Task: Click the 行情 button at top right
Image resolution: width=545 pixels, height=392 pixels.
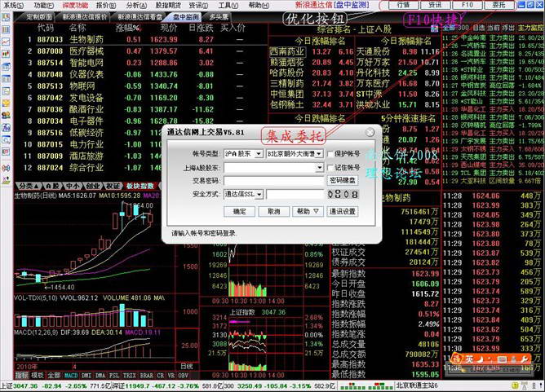Action: coord(403,5)
